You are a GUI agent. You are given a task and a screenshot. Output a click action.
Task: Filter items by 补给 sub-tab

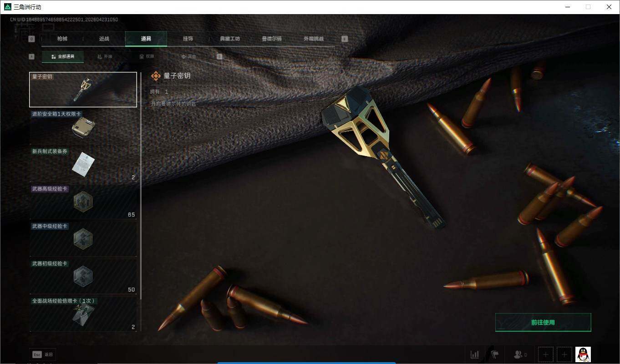(105, 57)
